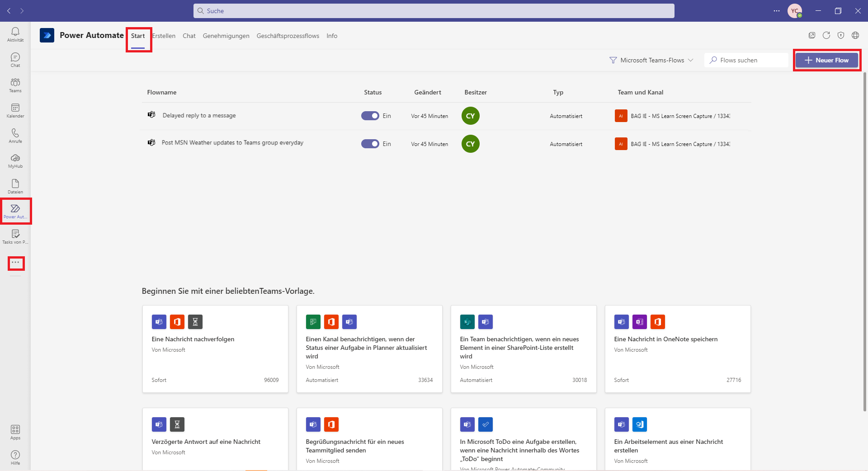The image size is (868, 471).
Task: Show more apps ellipsis in sidebar
Action: (16, 263)
